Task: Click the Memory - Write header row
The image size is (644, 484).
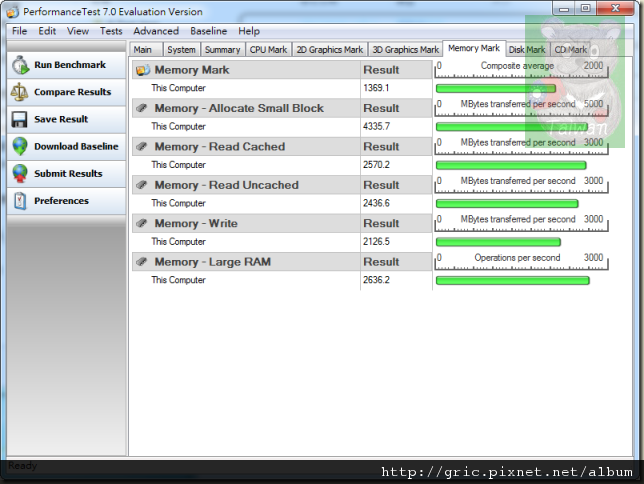Action: tap(282, 224)
